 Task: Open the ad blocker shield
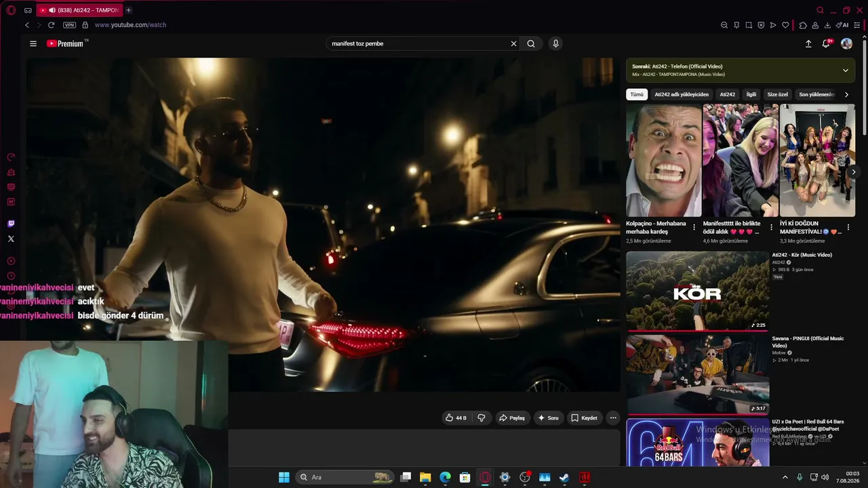pos(761,25)
